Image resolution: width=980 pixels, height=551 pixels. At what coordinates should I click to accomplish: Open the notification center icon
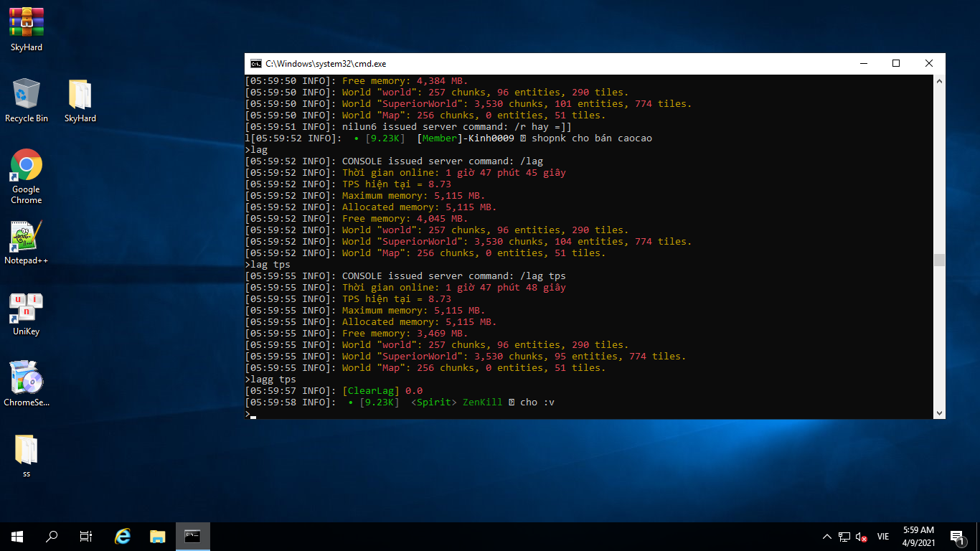point(956,537)
